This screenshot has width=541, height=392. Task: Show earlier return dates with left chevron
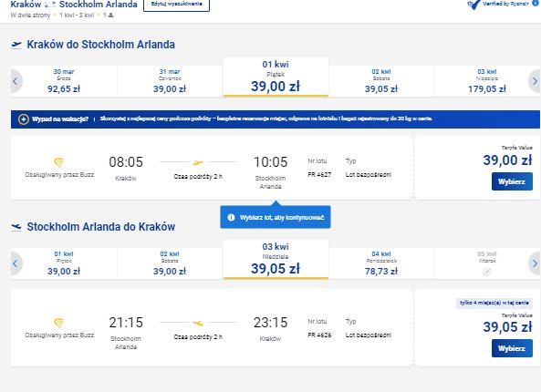16,263
